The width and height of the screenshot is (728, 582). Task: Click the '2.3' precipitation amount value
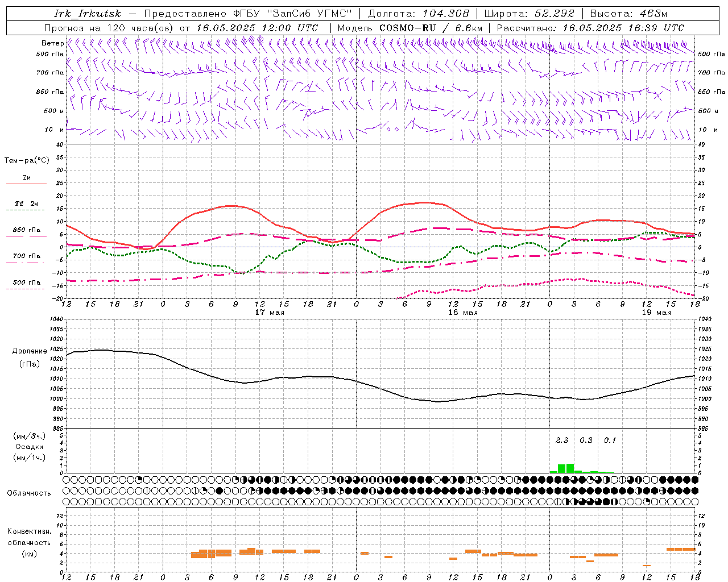point(562,440)
